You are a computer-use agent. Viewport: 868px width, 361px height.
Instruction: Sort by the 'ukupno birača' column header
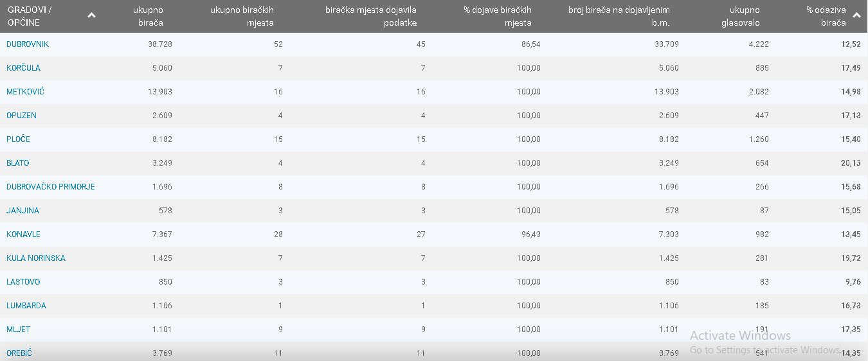pos(148,16)
